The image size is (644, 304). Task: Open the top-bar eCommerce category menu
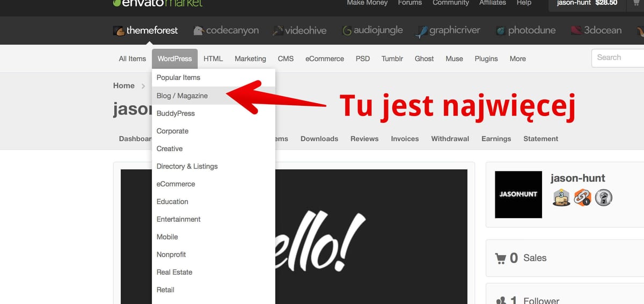(325, 59)
